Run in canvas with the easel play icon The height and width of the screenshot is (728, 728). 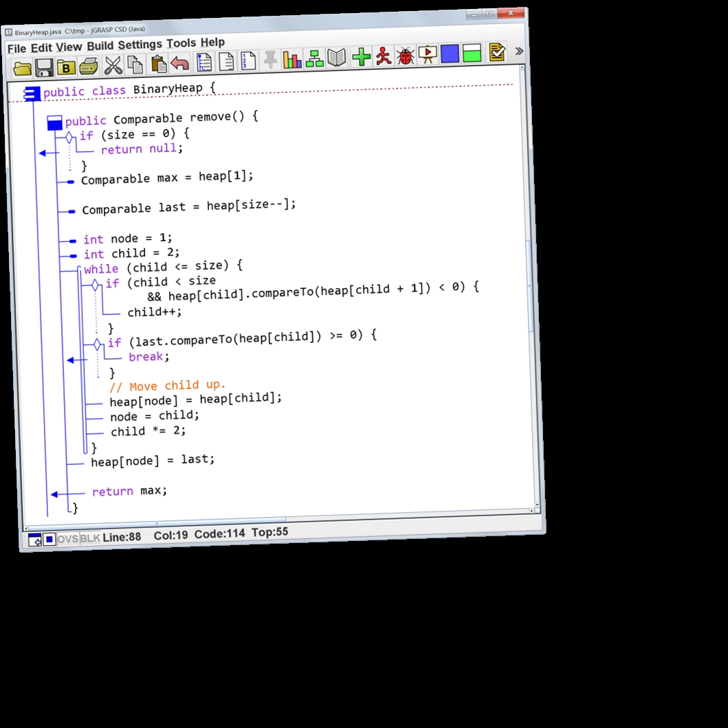[427, 54]
